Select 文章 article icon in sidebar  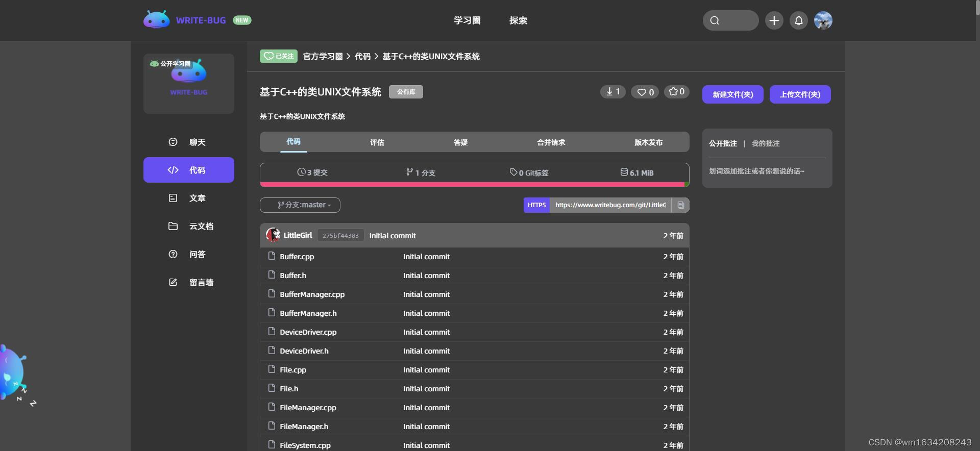pyautogui.click(x=173, y=198)
